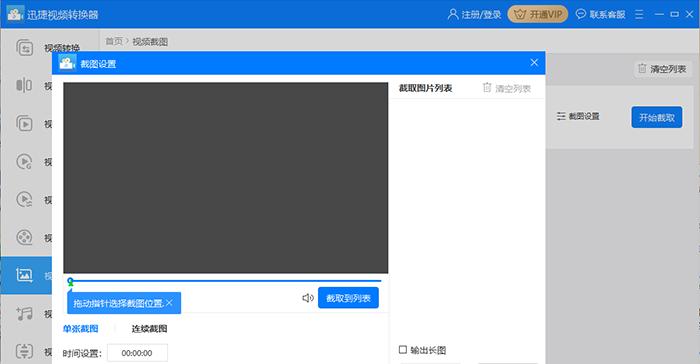Click 首页 in the breadcrumb
This screenshot has height=364, width=700.
click(x=114, y=42)
